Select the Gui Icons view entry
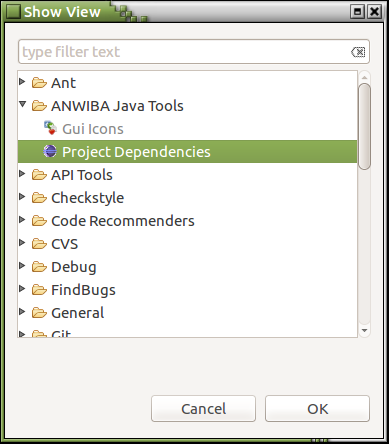This screenshot has height=444, width=389. coord(93,129)
